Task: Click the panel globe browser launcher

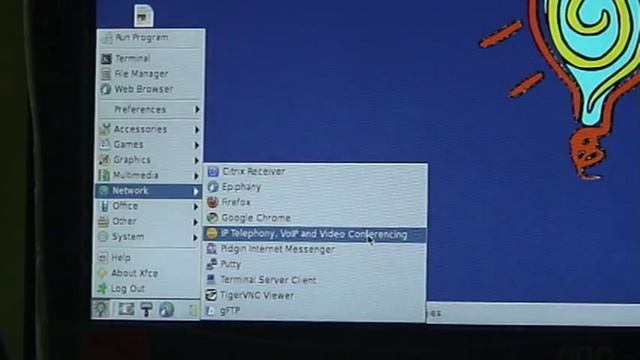Action: coord(166,310)
